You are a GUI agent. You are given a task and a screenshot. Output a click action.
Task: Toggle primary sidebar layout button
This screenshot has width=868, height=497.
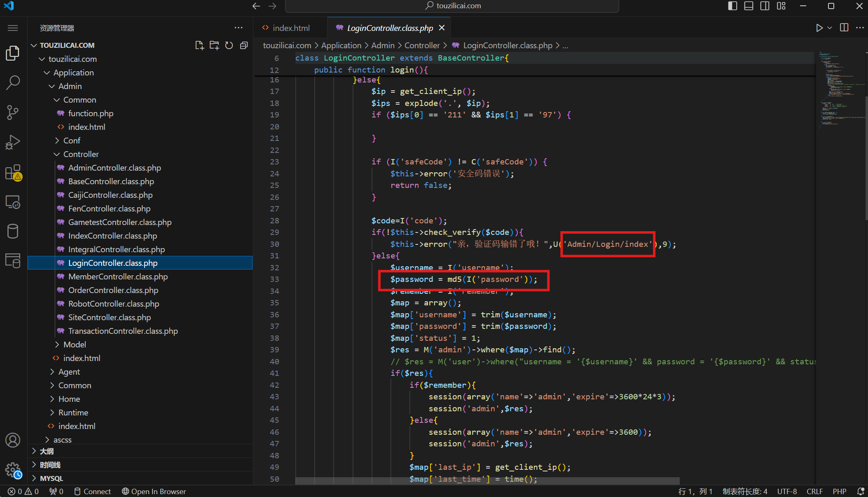[732, 6]
